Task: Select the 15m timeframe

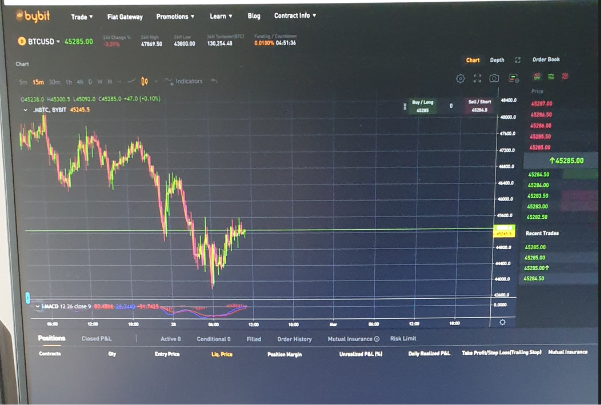Action: (x=38, y=82)
